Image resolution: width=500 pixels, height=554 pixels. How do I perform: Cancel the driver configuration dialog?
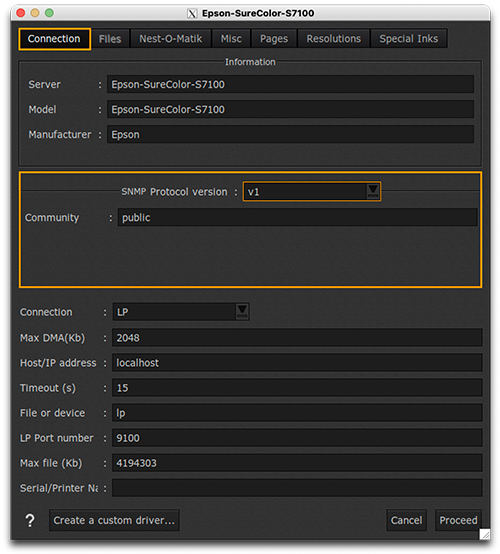pyautogui.click(x=406, y=520)
